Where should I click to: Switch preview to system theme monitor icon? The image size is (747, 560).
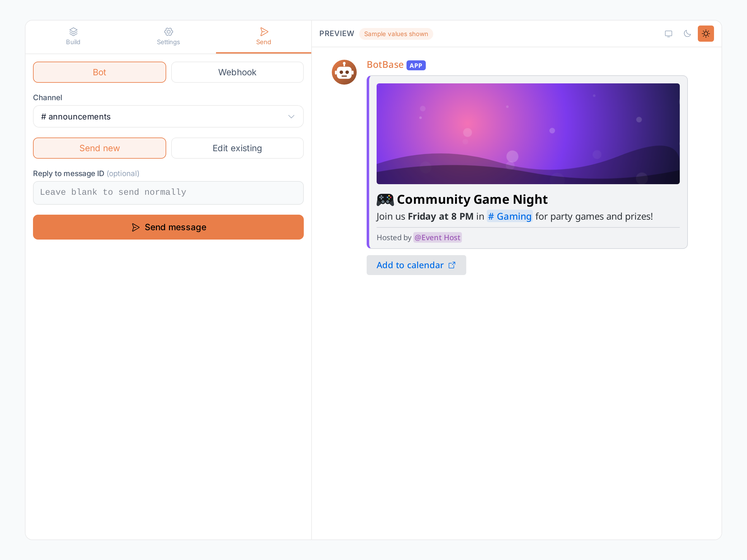click(668, 34)
